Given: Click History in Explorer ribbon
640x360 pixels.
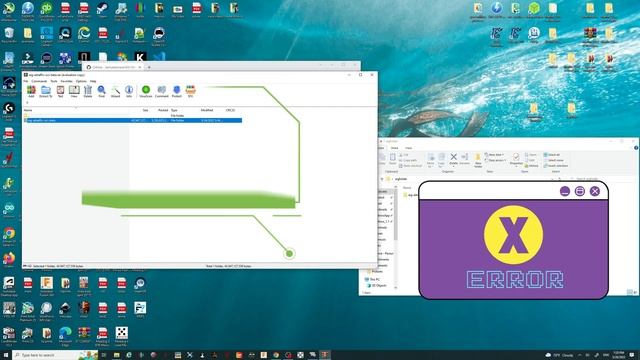Looking at the screenshot, I should pyautogui.click(x=532, y=166).
